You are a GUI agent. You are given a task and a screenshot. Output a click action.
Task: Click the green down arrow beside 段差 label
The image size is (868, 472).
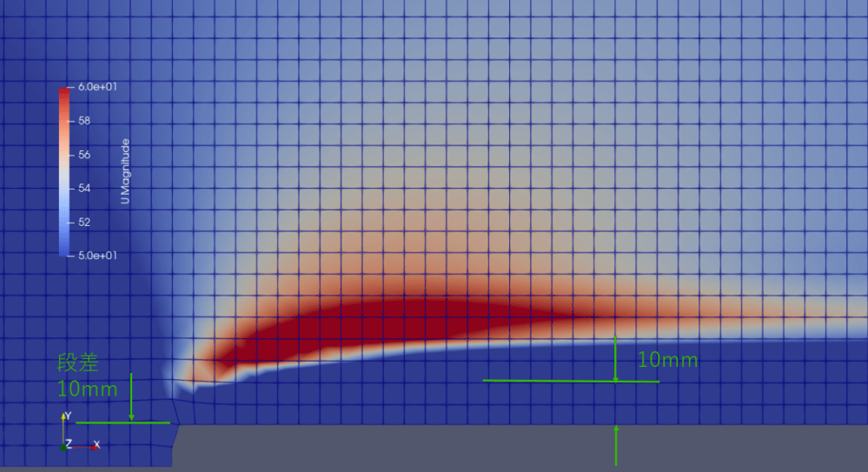(x=131, y=397)
